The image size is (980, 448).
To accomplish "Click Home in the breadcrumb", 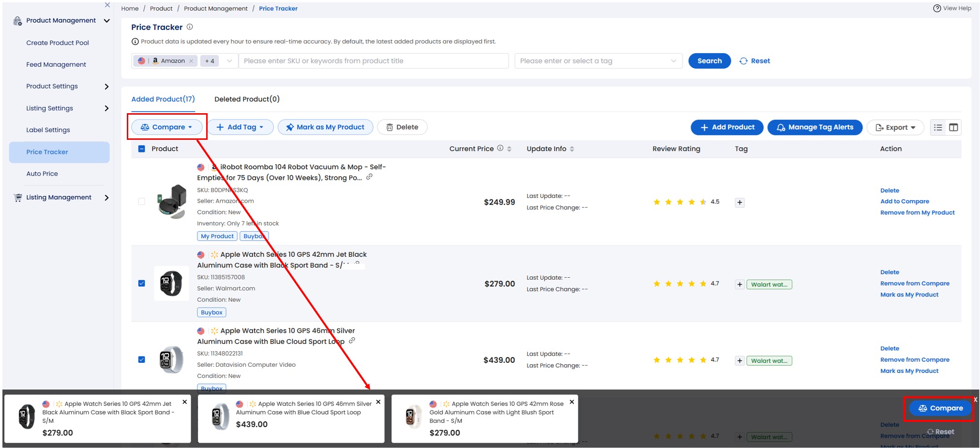I will coord(130,9).
